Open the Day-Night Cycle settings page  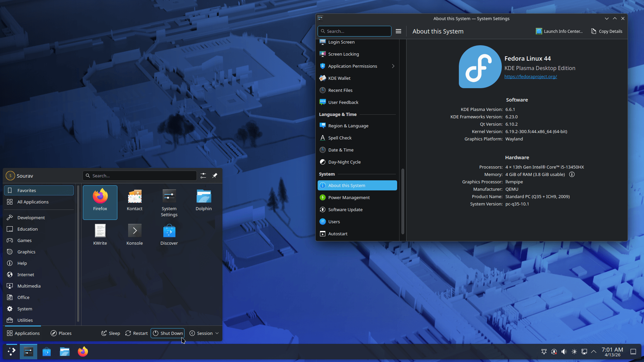click(344, 162)
